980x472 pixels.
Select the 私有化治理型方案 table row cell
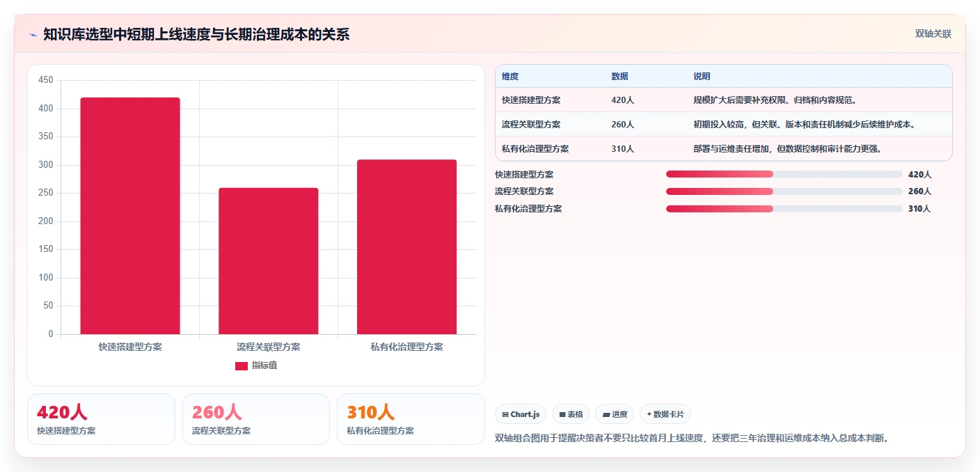[535, 148]
